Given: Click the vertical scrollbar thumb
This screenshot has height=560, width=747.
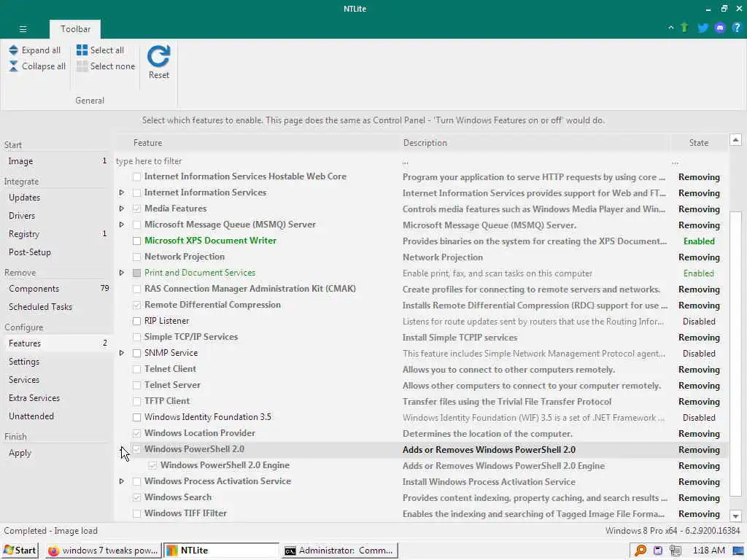Looking at the screenshot, I should coord(735,354).
